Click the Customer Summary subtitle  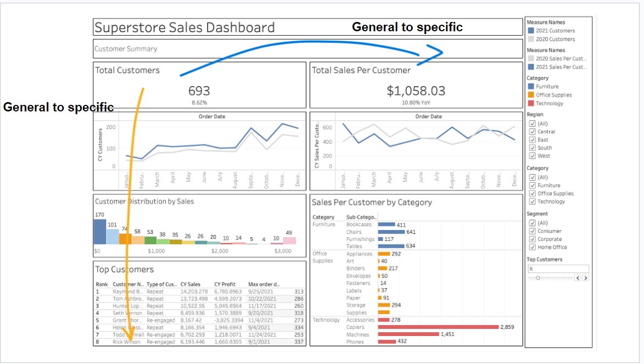(126, 49)
